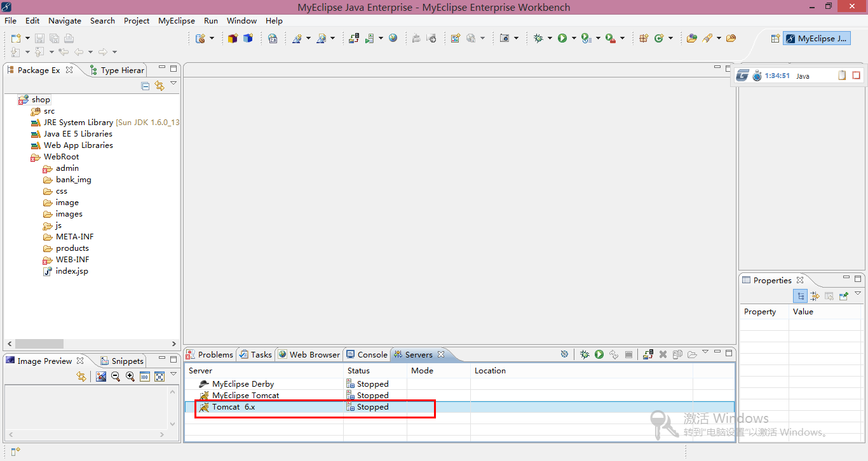Click the Run/Stop/Restart MyEclipse Servers toolbar icon
The image size is (868, 461).
pos(370,38)
